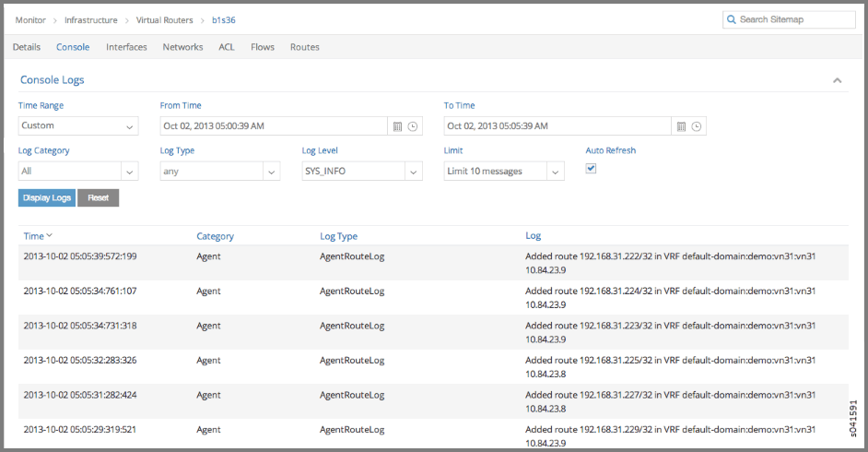Open the From Time calendar picker icon
The width and height of the screenshot is (868, 452).
(398, 126)
